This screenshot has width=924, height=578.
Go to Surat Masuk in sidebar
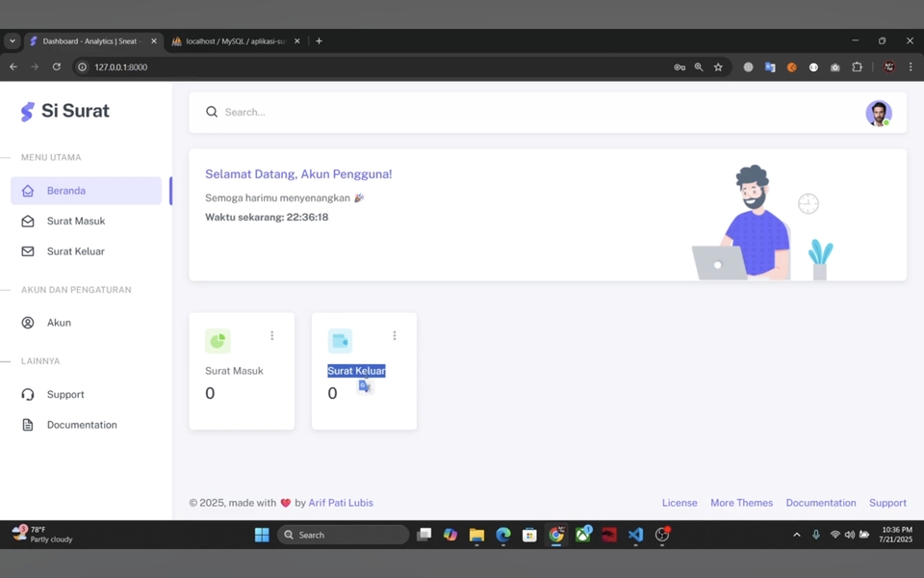(x=76, y=221)
